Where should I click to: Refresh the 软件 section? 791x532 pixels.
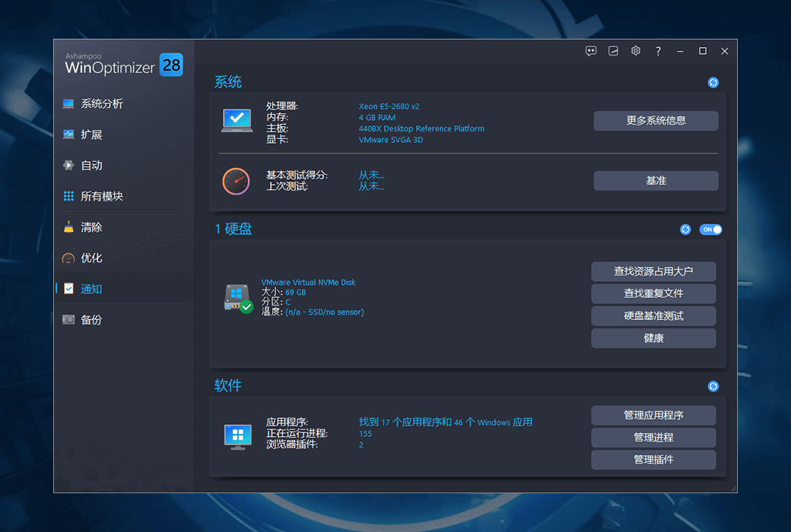(x=713, y=386)
